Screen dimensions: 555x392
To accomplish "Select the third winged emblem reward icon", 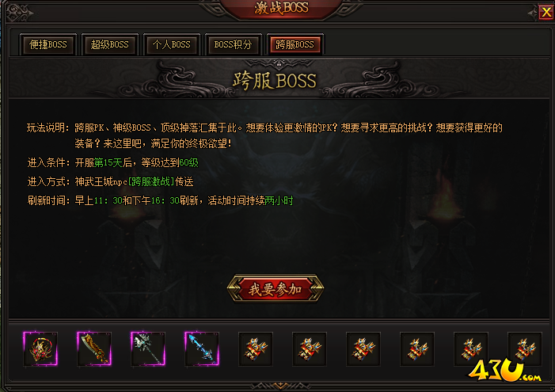I will 363,348.
